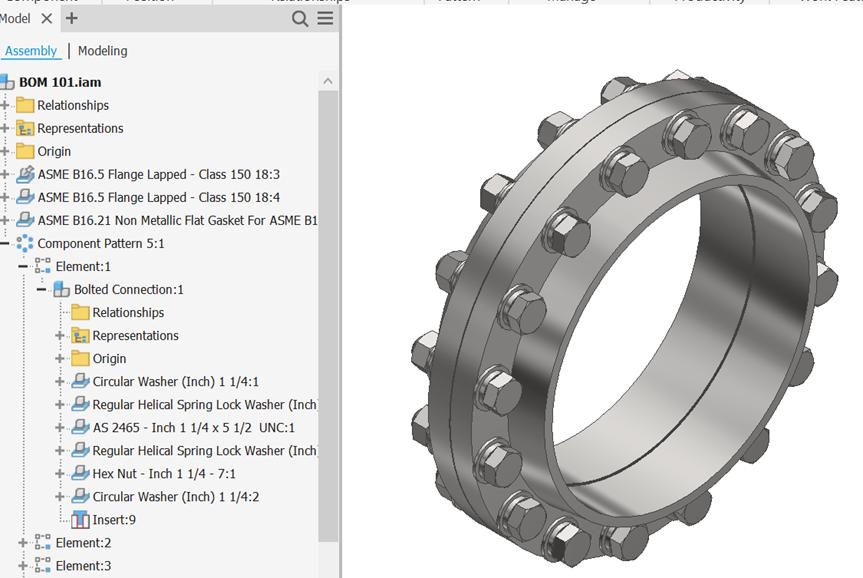Switch to the Assembly view

point(31,51)
